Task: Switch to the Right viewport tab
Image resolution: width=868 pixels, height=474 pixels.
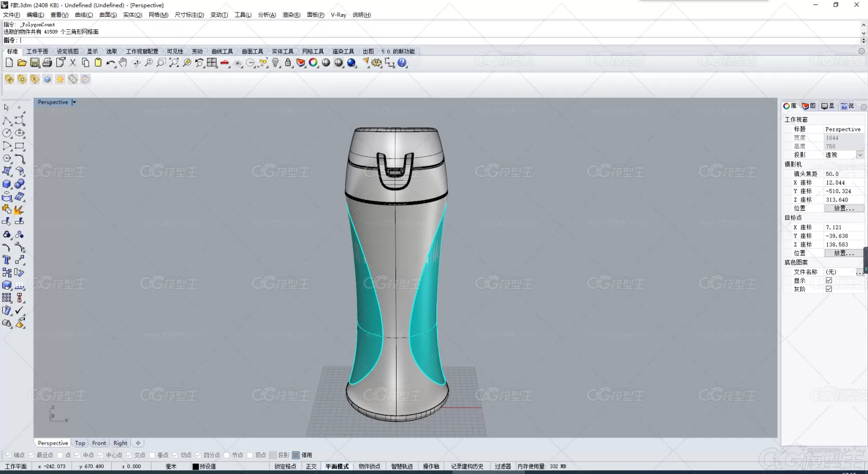Action: pyautogui.click(x=120, y=443)
